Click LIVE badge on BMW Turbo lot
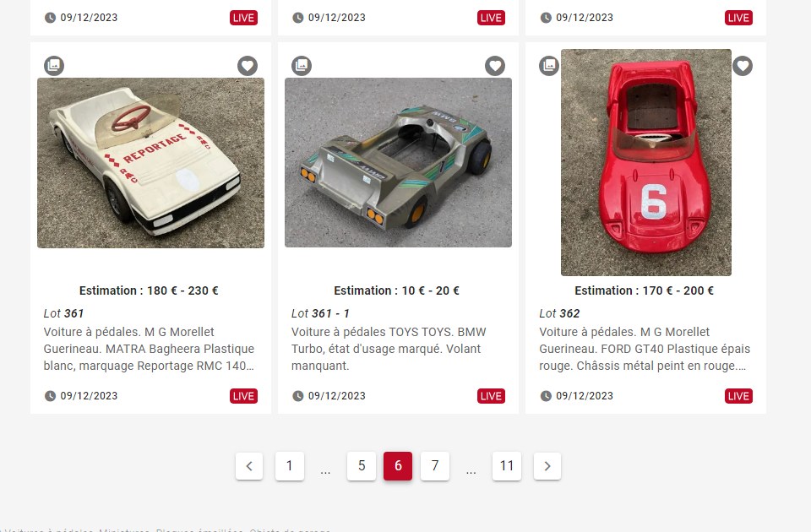 (491, 396)
